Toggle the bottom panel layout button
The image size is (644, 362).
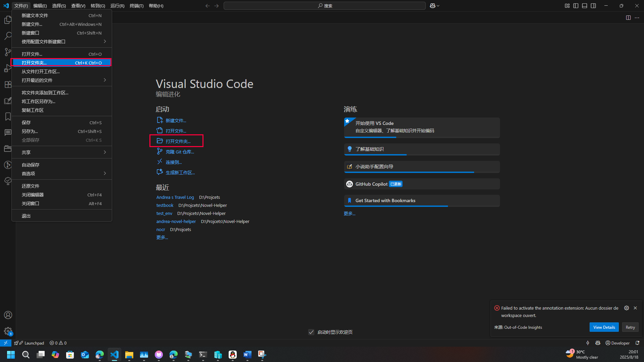[585, 6]
